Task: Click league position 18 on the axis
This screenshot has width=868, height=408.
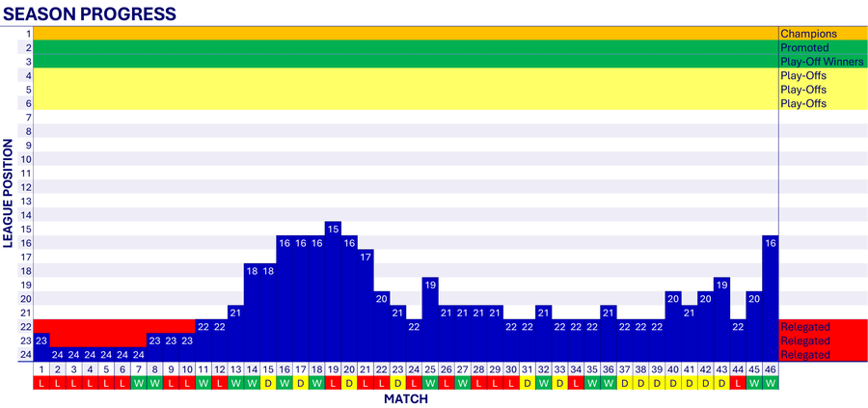Action: 26,271
